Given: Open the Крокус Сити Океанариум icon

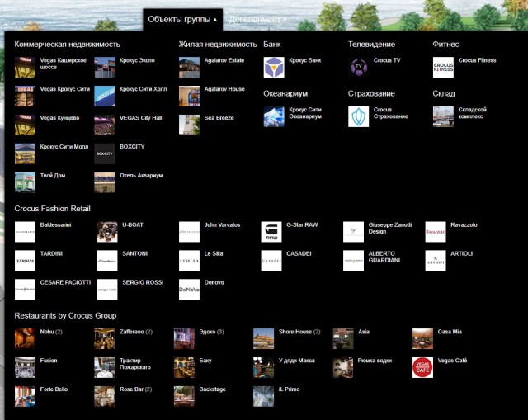Looking at the screenshot, I should click(274, 116).
